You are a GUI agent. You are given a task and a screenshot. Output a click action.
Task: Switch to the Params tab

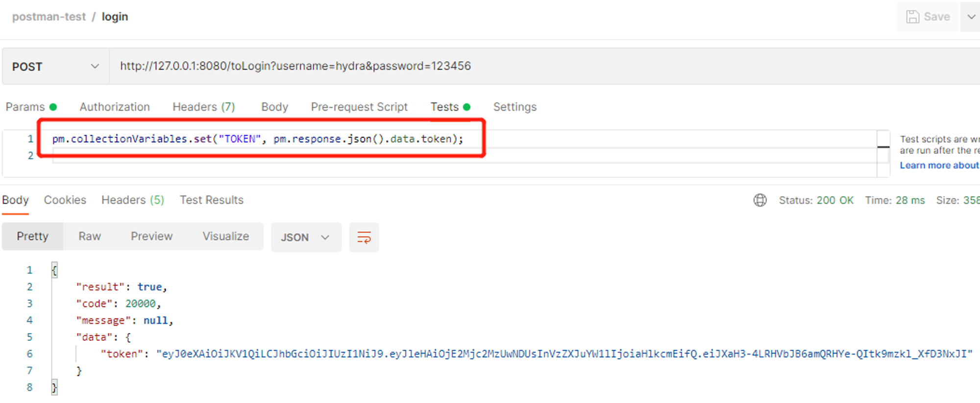point(31,107)
